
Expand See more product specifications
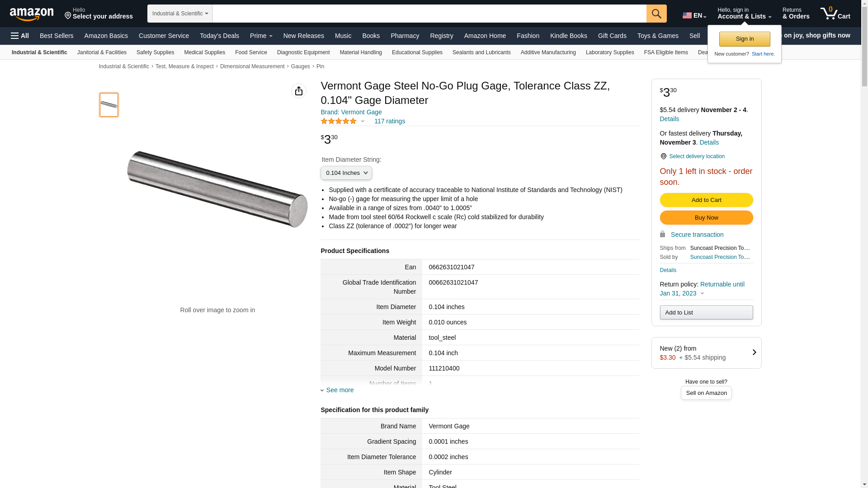[340, 390]
